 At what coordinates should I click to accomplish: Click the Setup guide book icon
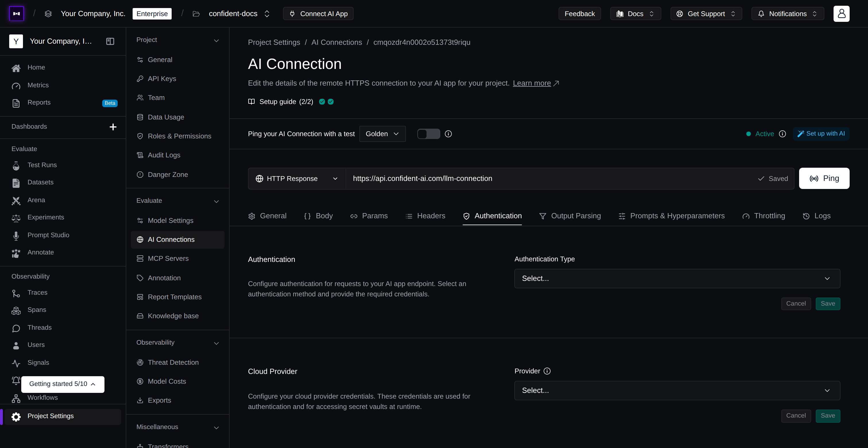coord(251,101)
